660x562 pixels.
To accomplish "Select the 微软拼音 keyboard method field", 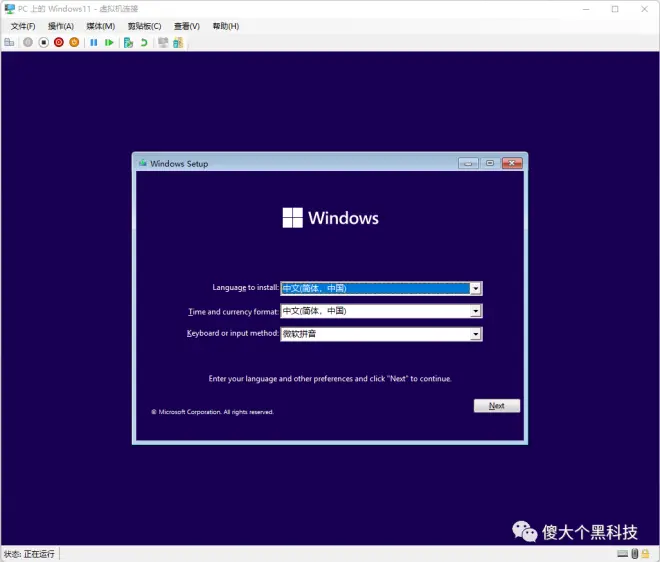I will [381, 334].
